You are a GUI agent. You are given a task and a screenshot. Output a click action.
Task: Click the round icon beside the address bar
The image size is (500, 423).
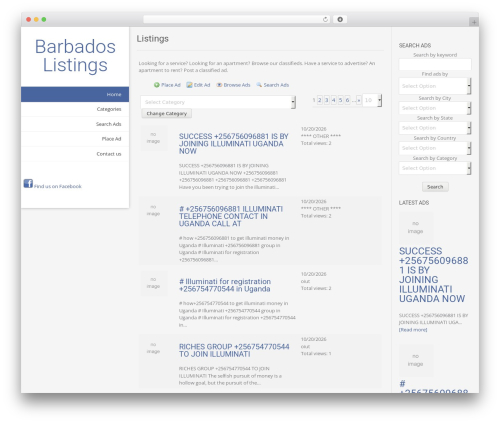(x=340, y=19)
